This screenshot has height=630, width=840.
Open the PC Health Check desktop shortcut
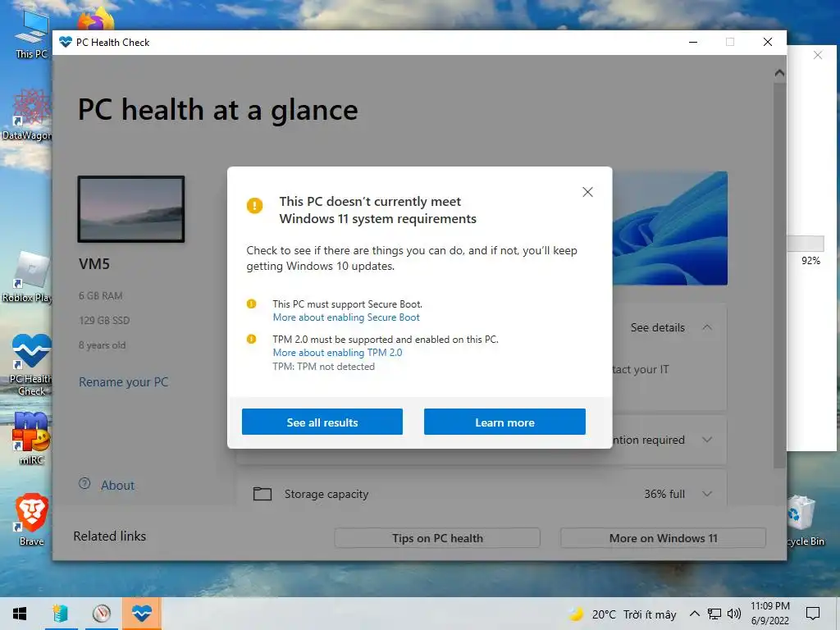tap(31, 364)
